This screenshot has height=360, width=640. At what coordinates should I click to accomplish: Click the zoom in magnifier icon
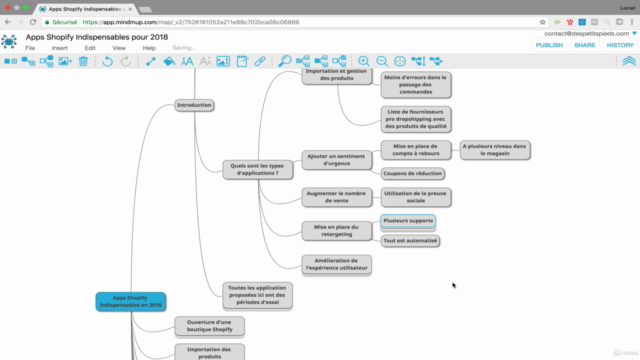click(x=364, y=61)
